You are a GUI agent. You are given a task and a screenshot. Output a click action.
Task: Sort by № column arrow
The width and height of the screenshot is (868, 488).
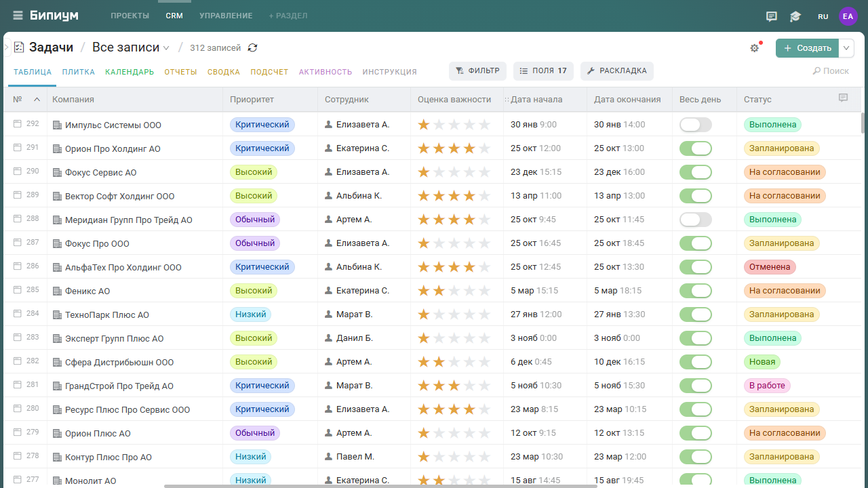pyautogui.click(x=37, y=99)
